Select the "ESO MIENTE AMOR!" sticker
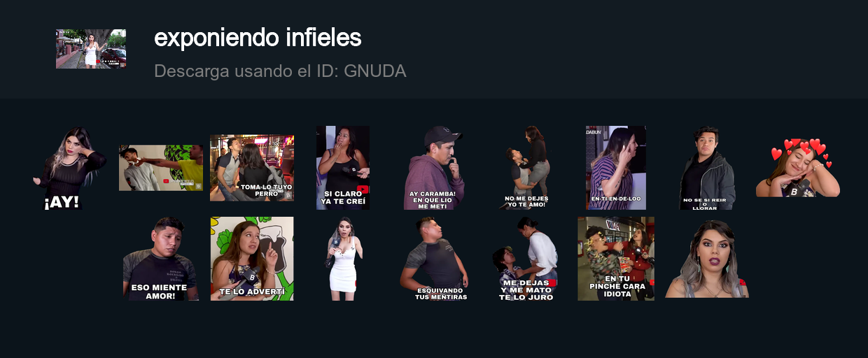Viewport: 868px width, 358px height. 160,259
